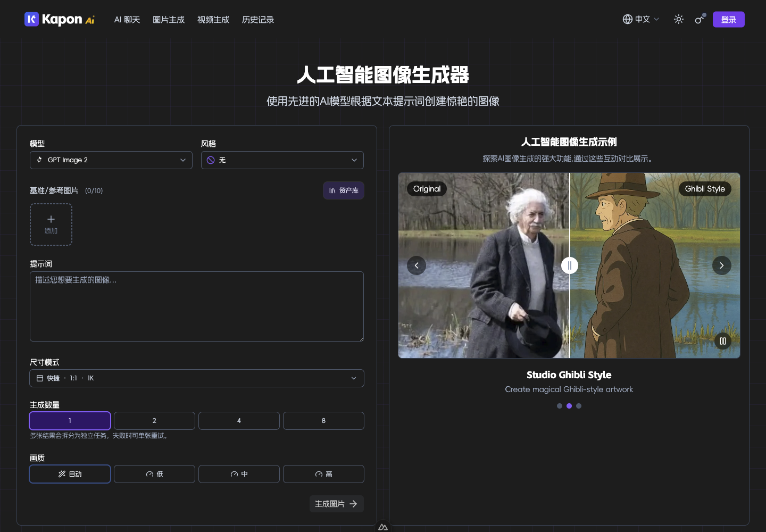Choose 低 image quality
Image resolution: width=766 pixels, height=532 pixels.
click(154, 474)
